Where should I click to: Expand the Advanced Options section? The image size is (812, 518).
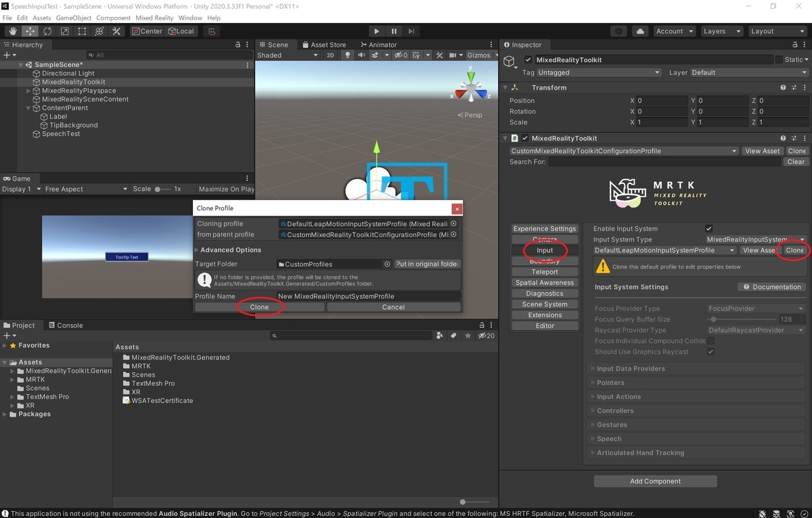point(227,250)
